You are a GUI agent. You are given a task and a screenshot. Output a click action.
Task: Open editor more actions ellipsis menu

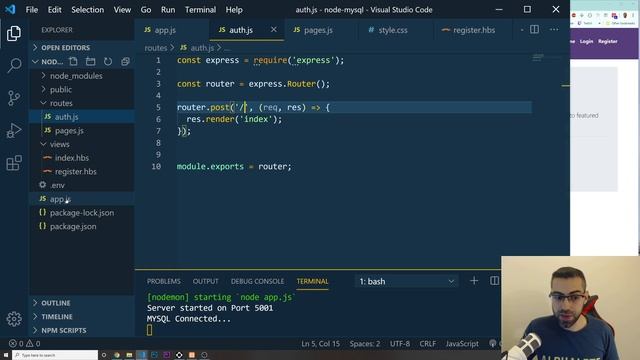coord(554,29)
